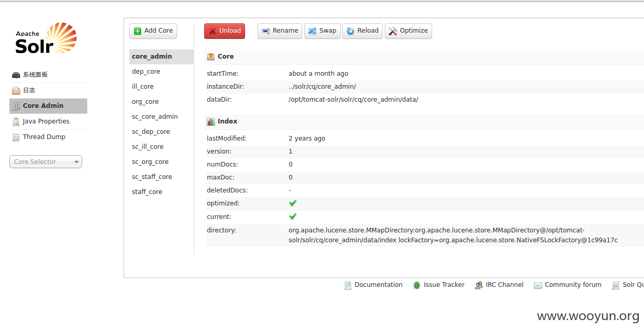The width and height of the screenshot is (644, 331).
Task: Click the chart icon beside Index heading
Action: point(211,121)
